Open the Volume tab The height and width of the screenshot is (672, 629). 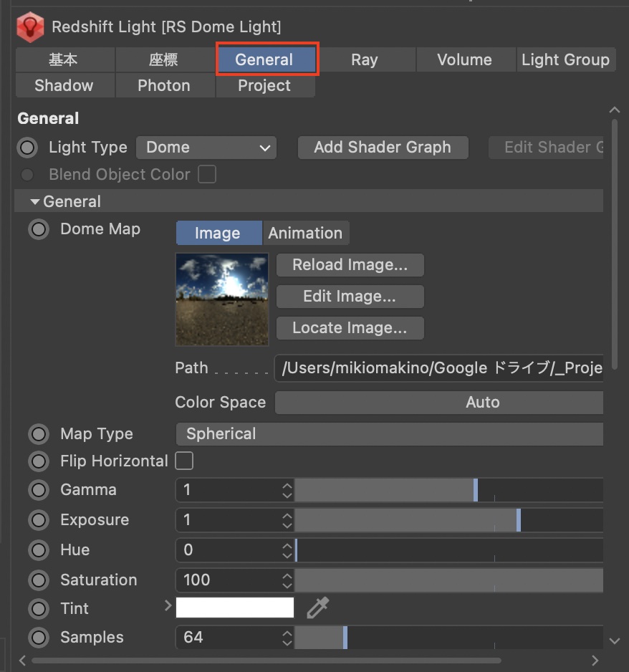pos(464,60)
